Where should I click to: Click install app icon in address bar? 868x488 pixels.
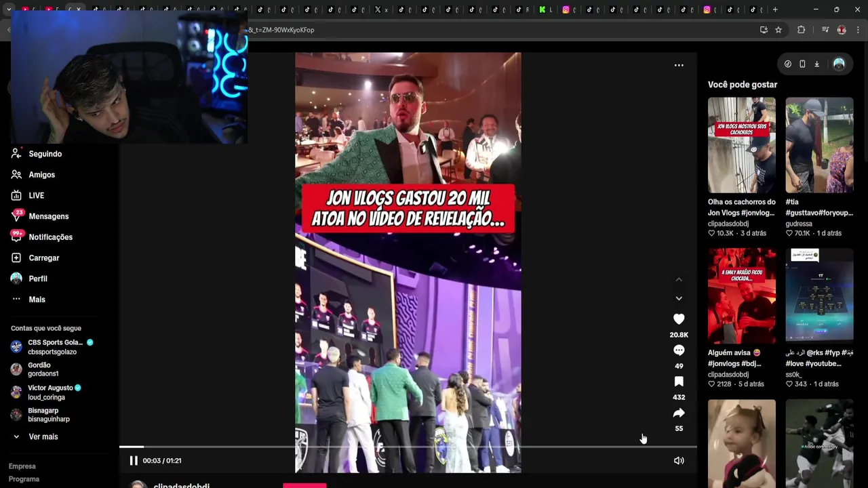click(x=764, y=30)
